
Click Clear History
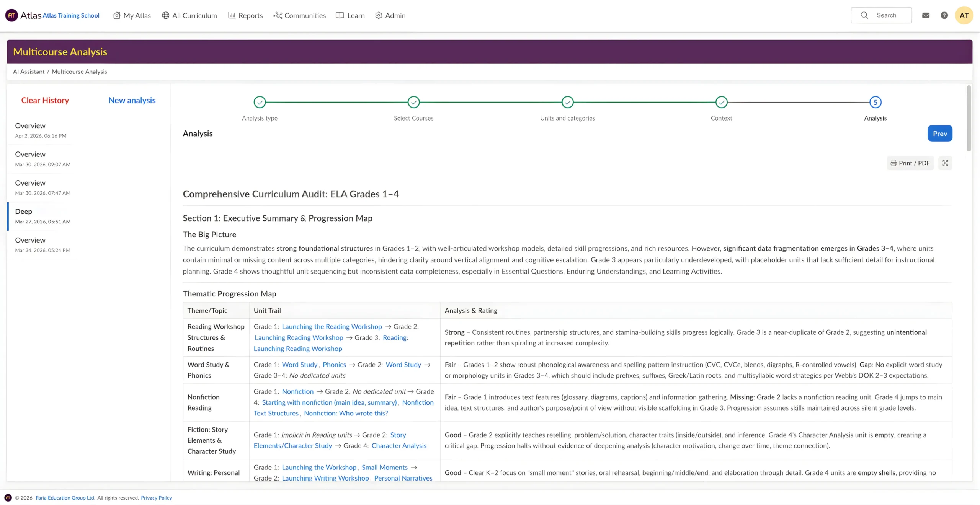pos(45,100)
